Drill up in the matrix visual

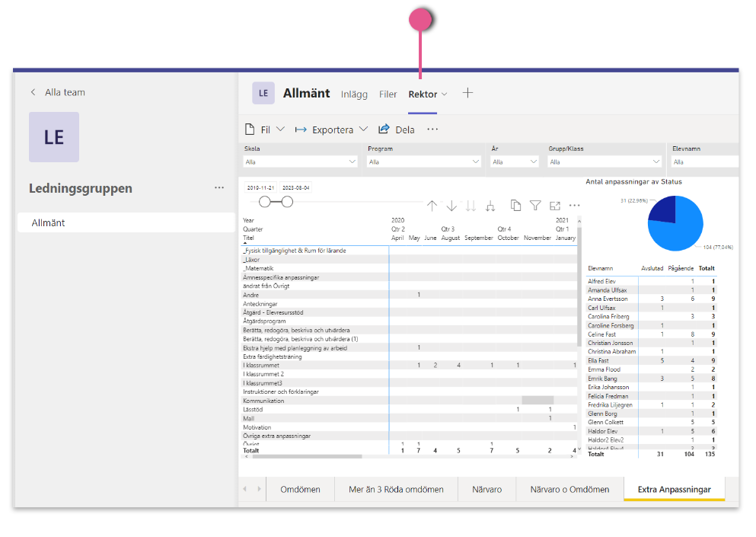pos(432,206)
